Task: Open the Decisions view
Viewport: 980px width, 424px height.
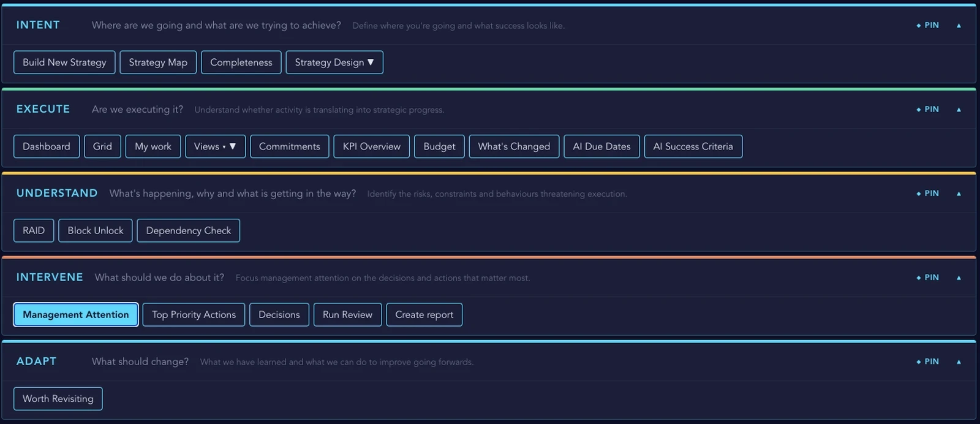Action: click(x=279, y=314)
